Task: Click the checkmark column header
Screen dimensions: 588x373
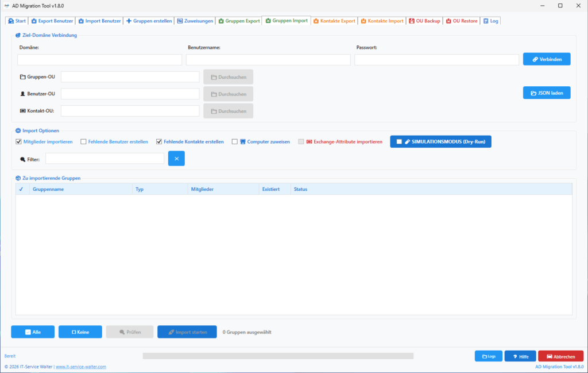Action: [x=21, y=189]
